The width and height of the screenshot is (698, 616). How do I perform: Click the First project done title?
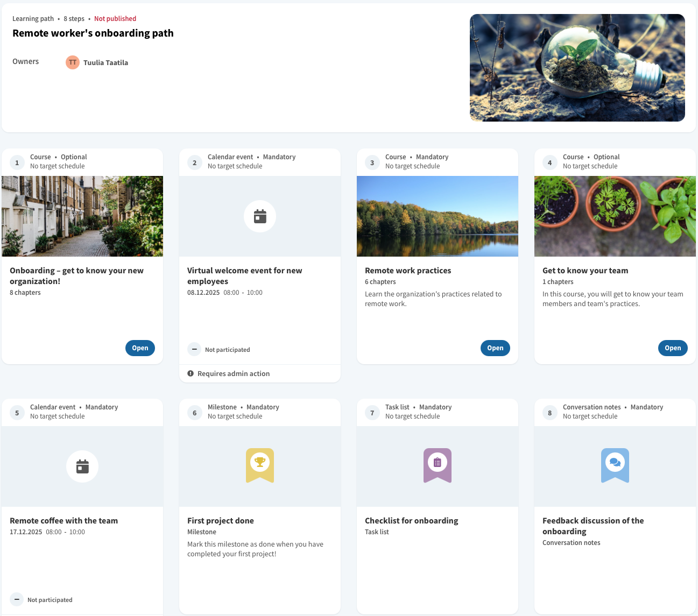221,521
